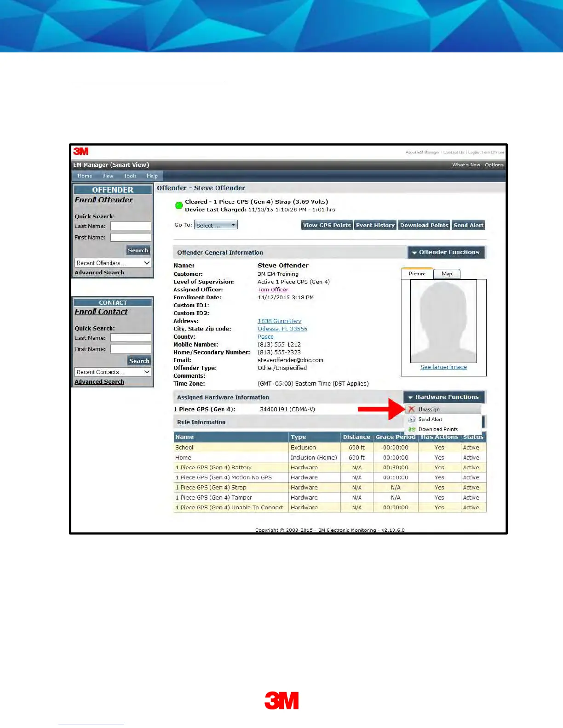The width and height of the screenshot is (563, 728).
Task: Click the Inclusion (Home) type cell
Action: [314, 457]
